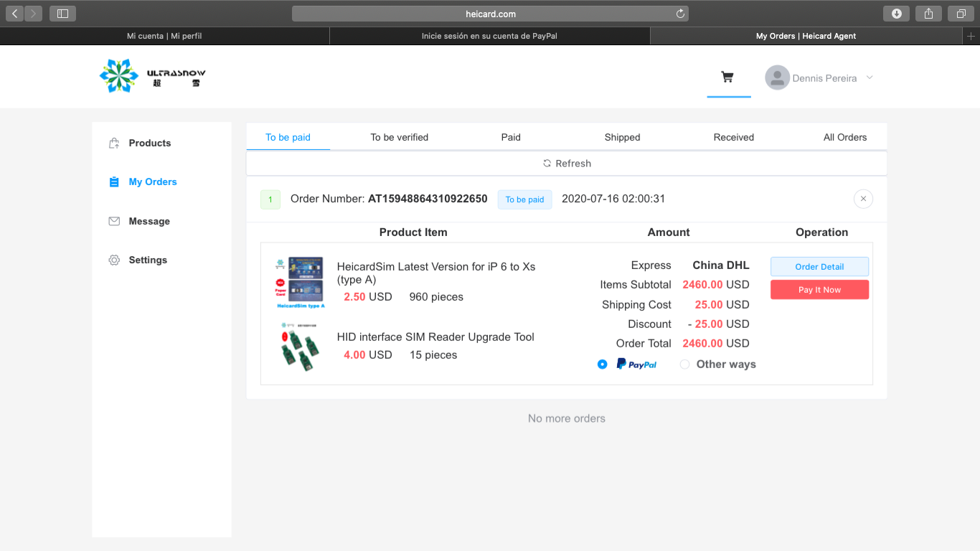Select the PayPal payment radio button
The width and height of the screenshot is (980, 551).
602,364
